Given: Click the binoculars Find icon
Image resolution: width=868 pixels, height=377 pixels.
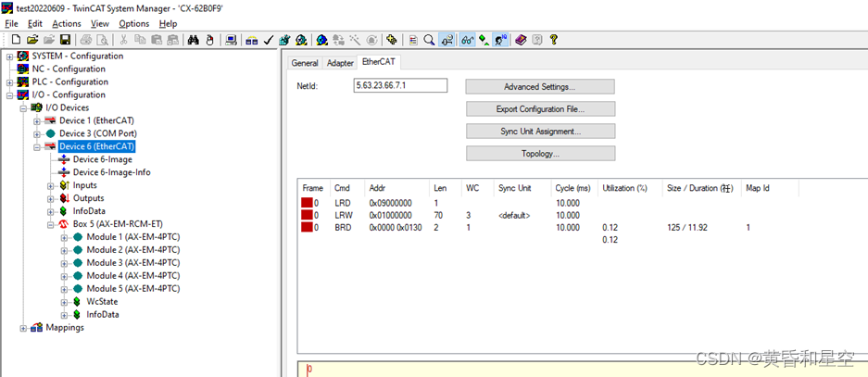Looking at the screenshot, I should pyautogui.click(x=194, y=40).
